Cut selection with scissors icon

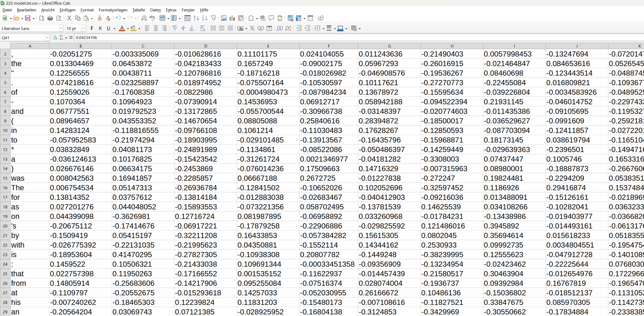69,18
